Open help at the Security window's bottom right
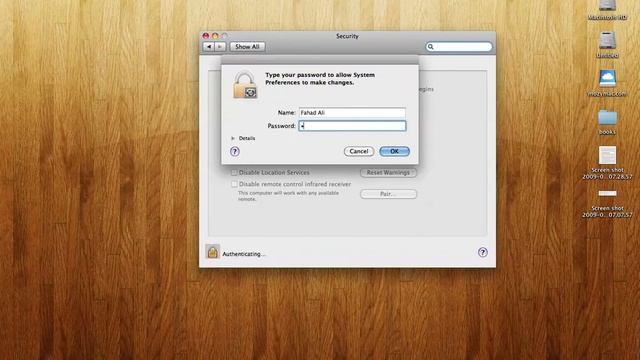This screenshot has width=640, height=360. pyautogui.click(x=482, y=252)
